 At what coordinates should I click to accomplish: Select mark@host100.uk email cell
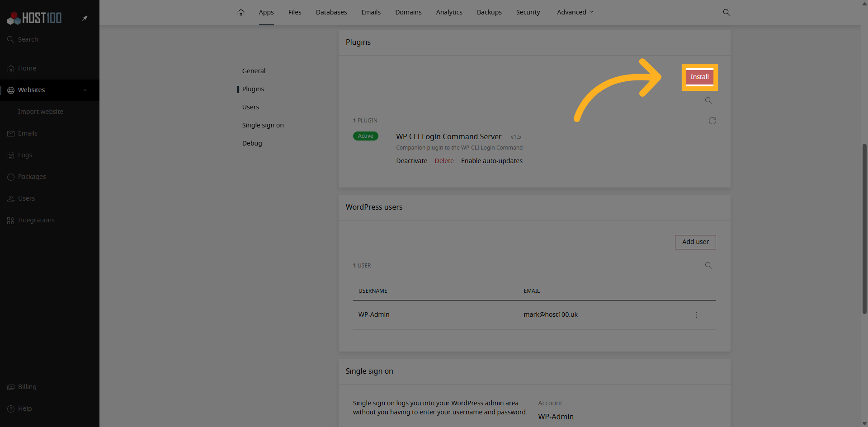click(x=551, y=314)
